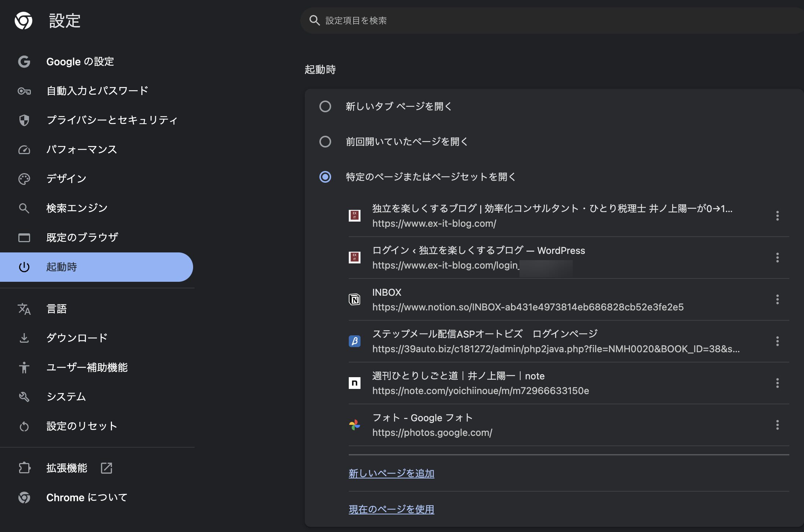
Task: Open more options for INBOX Notion page
Action: pyautogui.click(x=777, y=299)
